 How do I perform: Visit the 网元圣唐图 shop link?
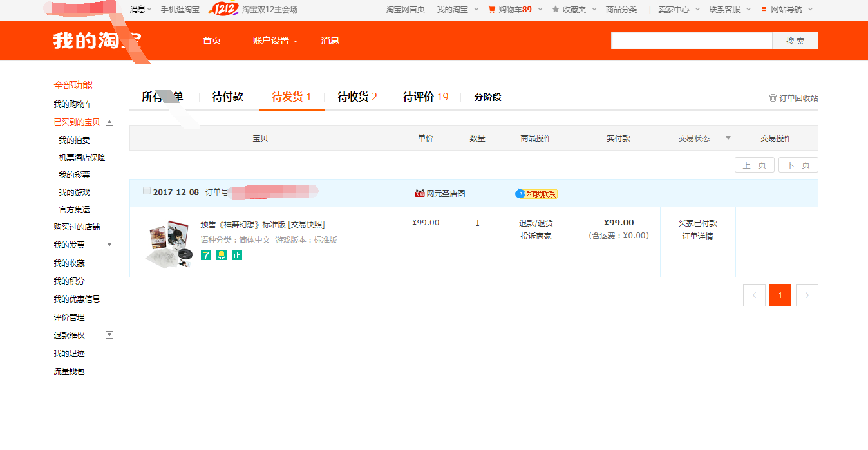coord(449,193)
